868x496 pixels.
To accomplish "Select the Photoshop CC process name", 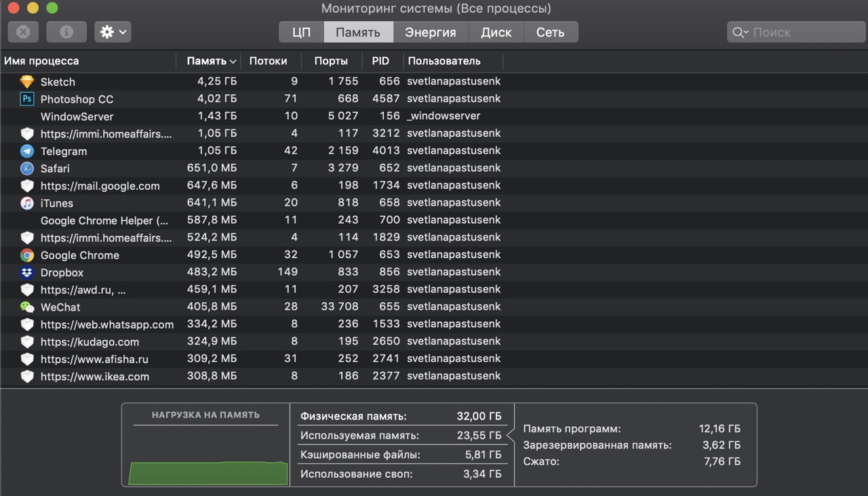I will (77, 99).
